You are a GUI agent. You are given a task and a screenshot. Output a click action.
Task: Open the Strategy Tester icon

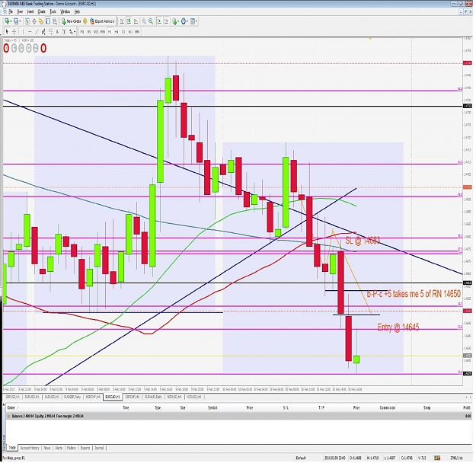click(x=55, y=21)
